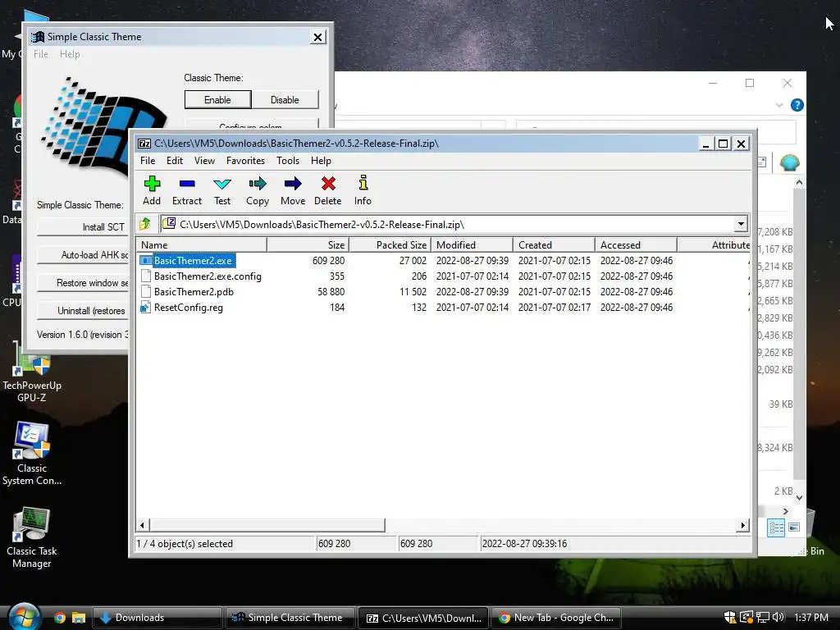The height and width of the screenshot is (630, 840).
Task: Click Chrome quick launch icon
Action: coord(60,618)
